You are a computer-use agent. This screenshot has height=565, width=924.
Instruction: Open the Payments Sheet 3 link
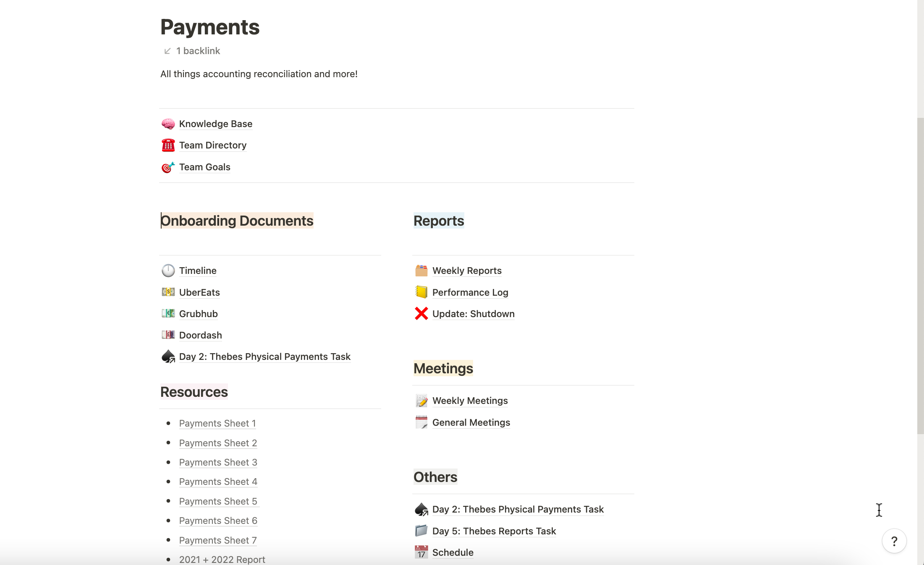218,462
